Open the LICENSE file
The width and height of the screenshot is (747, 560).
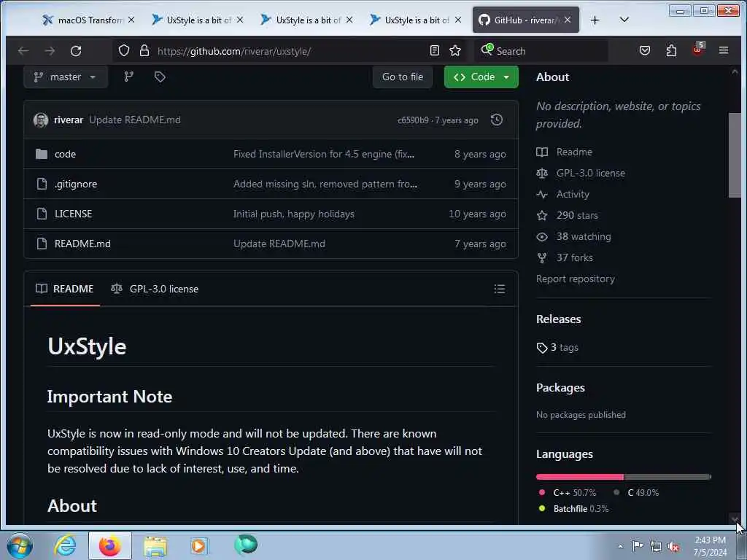[74, 214]
